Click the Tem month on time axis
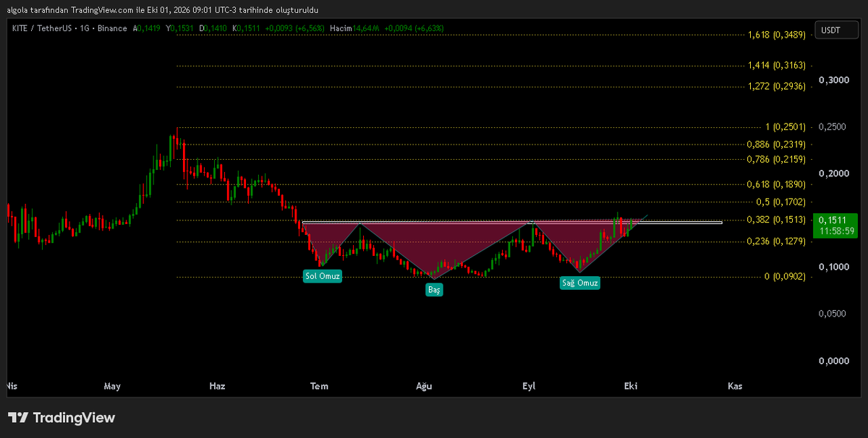This screenshot has width=868, height=438. 319,386
